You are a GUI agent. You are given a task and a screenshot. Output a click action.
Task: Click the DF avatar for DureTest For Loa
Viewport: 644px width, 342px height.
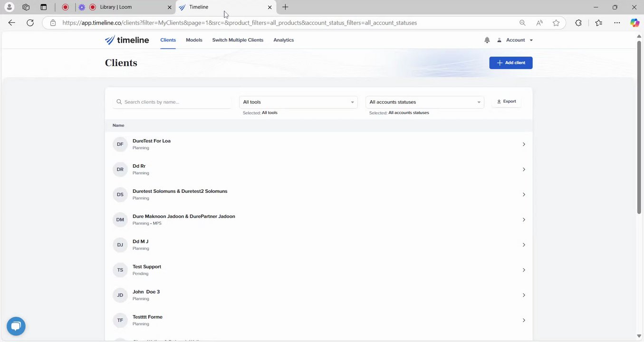pos(120,144)
